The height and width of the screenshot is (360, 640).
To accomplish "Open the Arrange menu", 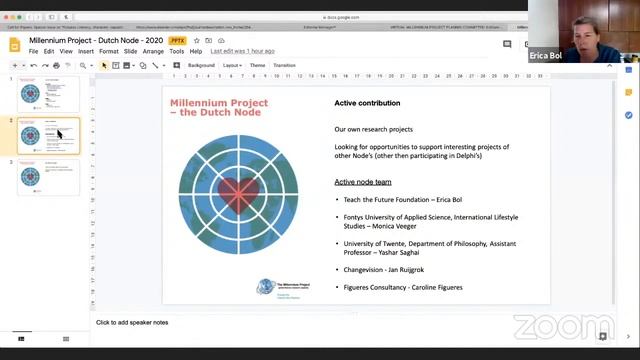I will 153,51.
